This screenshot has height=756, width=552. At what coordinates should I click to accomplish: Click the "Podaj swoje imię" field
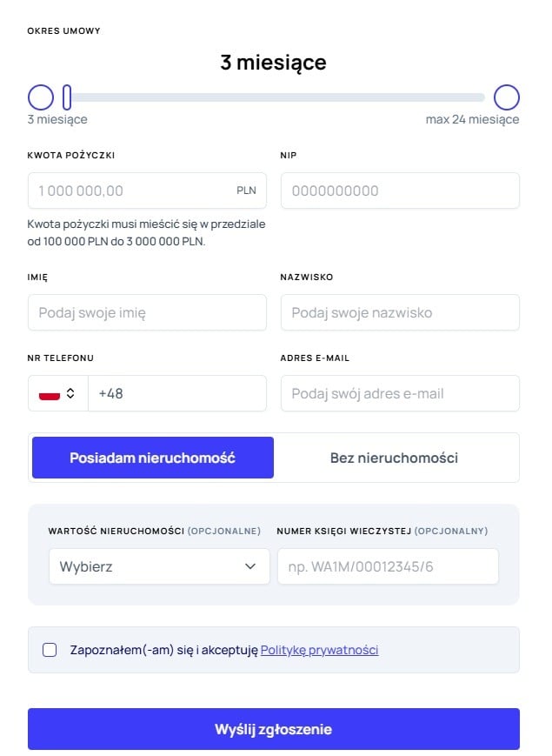(146, 311)
